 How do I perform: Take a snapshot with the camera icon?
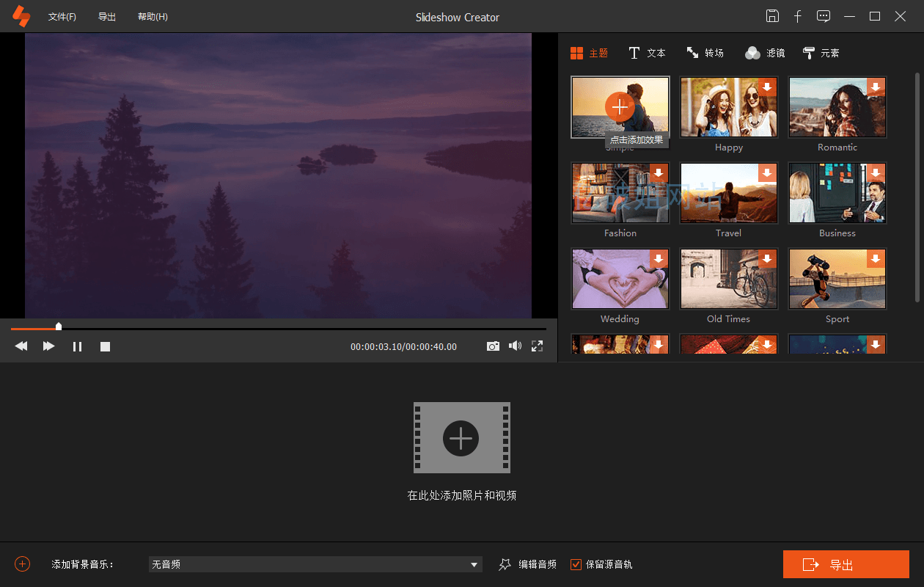(x=493, y=346)
